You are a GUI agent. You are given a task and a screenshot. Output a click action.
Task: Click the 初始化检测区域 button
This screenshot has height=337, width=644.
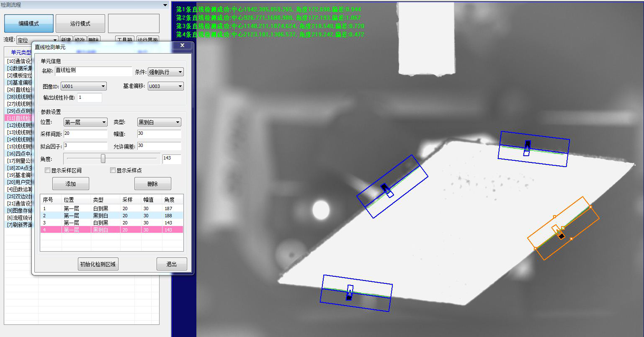(x=98, y=264)
